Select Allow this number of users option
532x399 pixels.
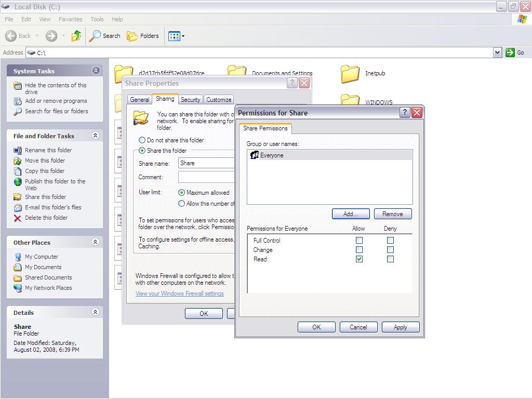(x=181, y=204)
